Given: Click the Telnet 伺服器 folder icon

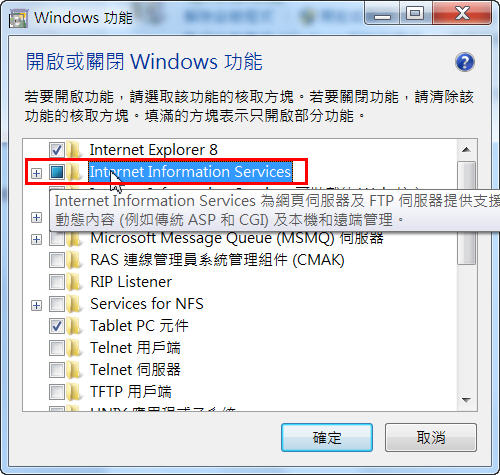Looking at the screenshot, I should 74,370.
